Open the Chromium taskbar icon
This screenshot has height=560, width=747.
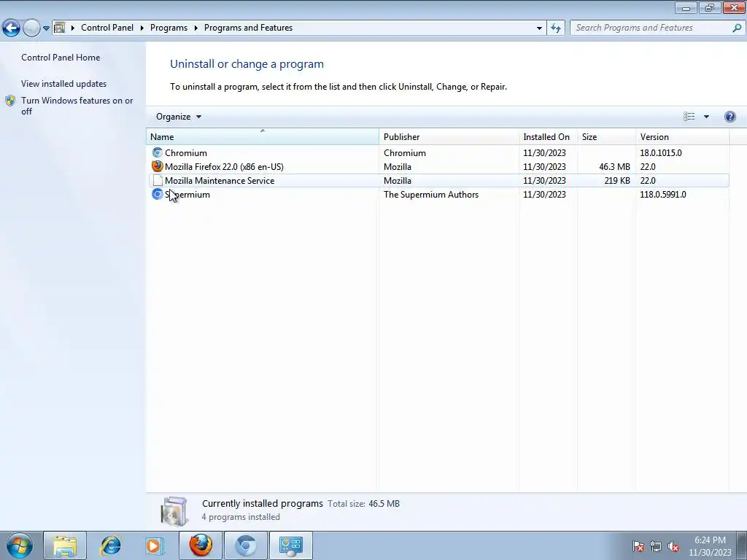click(246, 545)
